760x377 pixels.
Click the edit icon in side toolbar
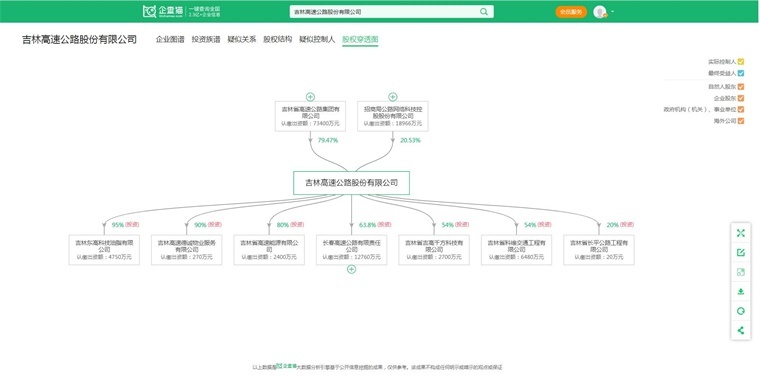point(740,252)
